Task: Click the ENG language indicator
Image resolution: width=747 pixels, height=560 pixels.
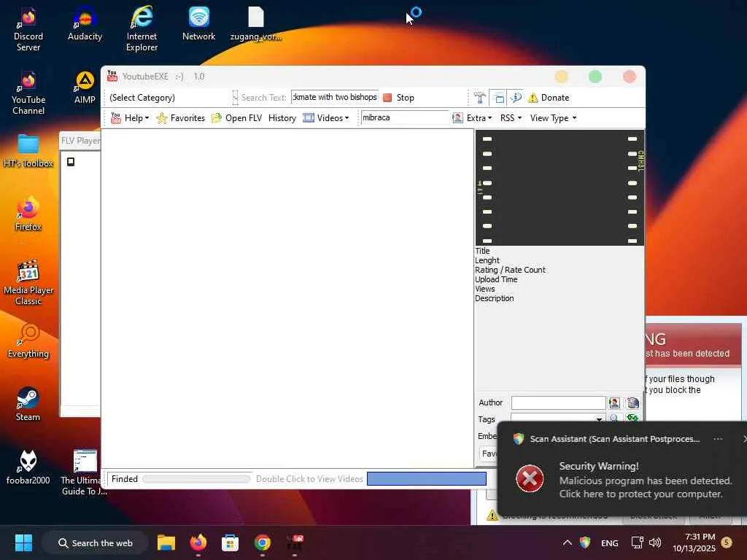Action: [609, 543]
